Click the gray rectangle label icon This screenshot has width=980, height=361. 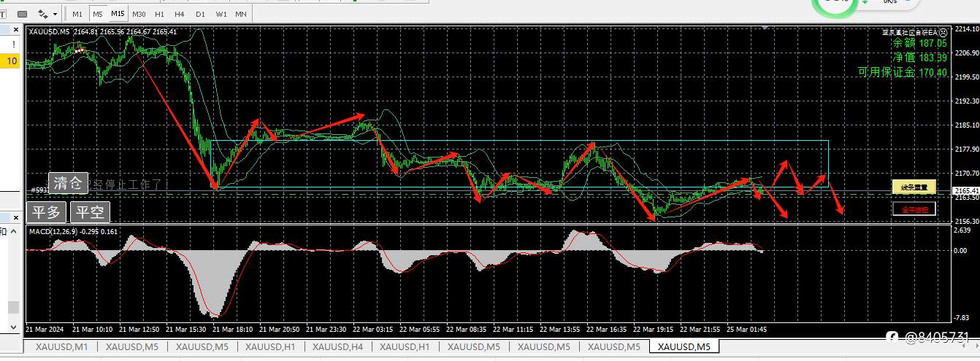22,13
